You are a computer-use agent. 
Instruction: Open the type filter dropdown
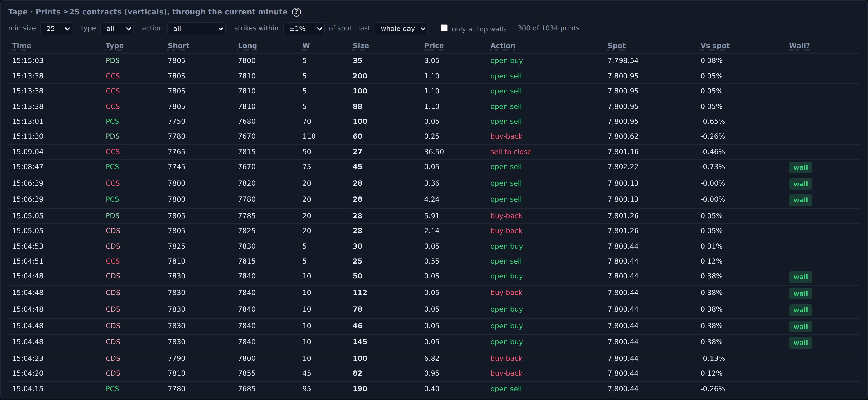(117, 29)
